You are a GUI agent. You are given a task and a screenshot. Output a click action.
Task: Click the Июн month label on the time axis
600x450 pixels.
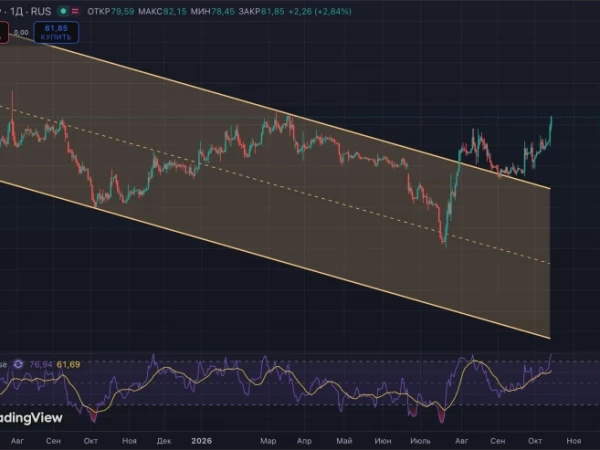(383, 441)
